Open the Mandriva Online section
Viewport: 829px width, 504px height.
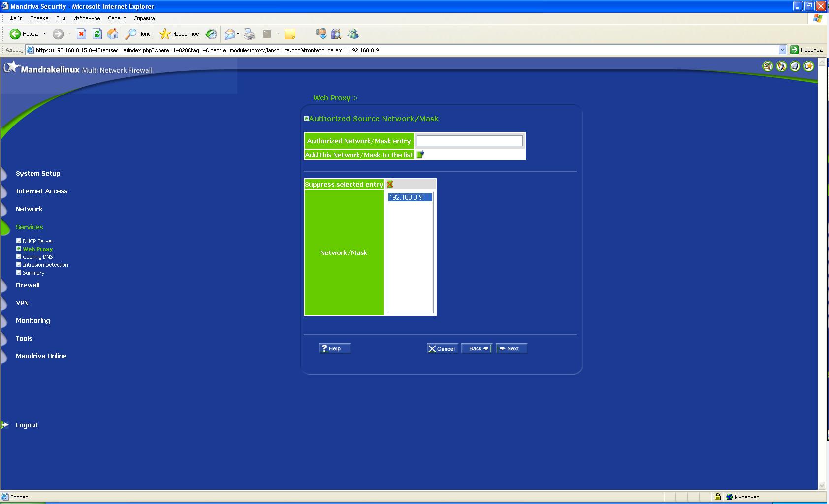click(41, 356)
